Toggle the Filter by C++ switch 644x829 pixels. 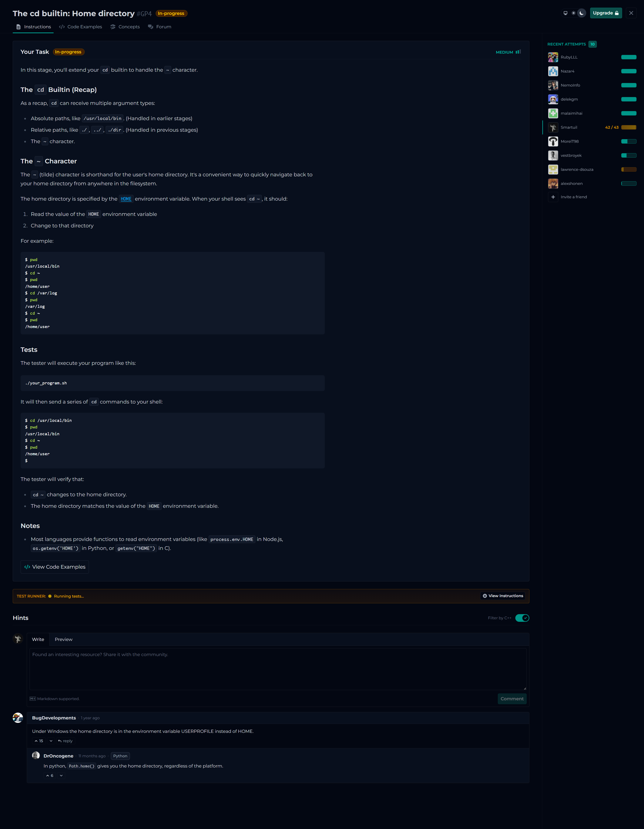click(522, 618)
